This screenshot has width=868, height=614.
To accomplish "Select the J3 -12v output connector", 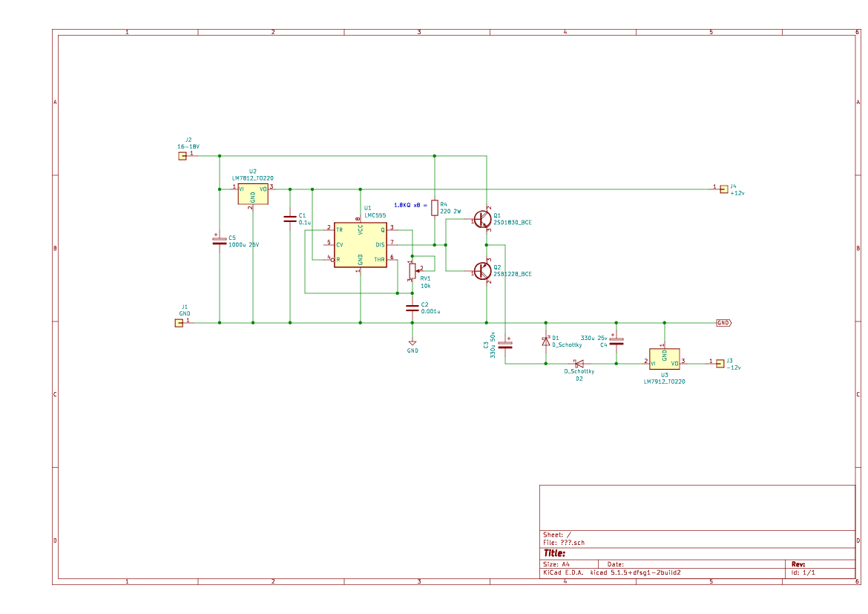I will point(720,363).
